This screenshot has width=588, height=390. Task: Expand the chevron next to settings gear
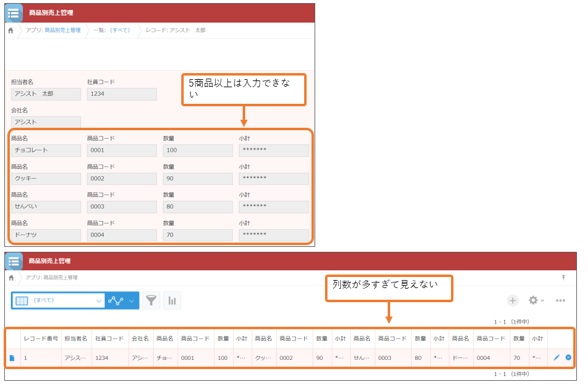click(543, 301)
